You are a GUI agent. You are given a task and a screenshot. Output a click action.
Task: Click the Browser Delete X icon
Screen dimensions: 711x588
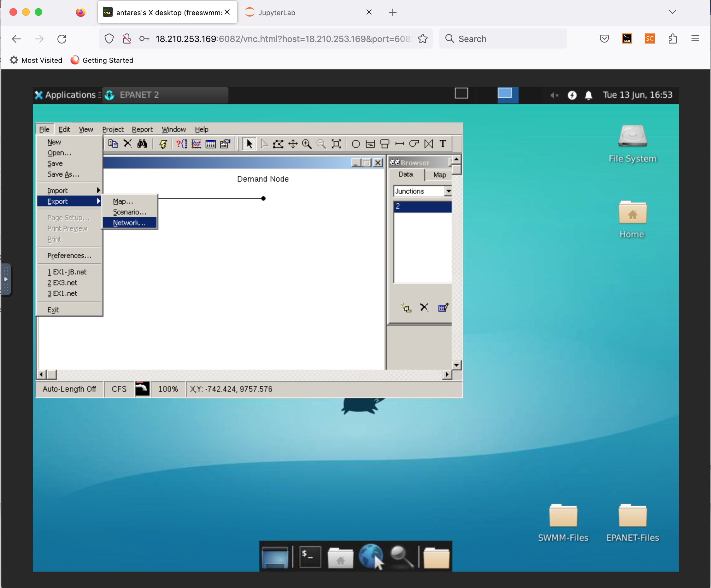tap(424, 307)
